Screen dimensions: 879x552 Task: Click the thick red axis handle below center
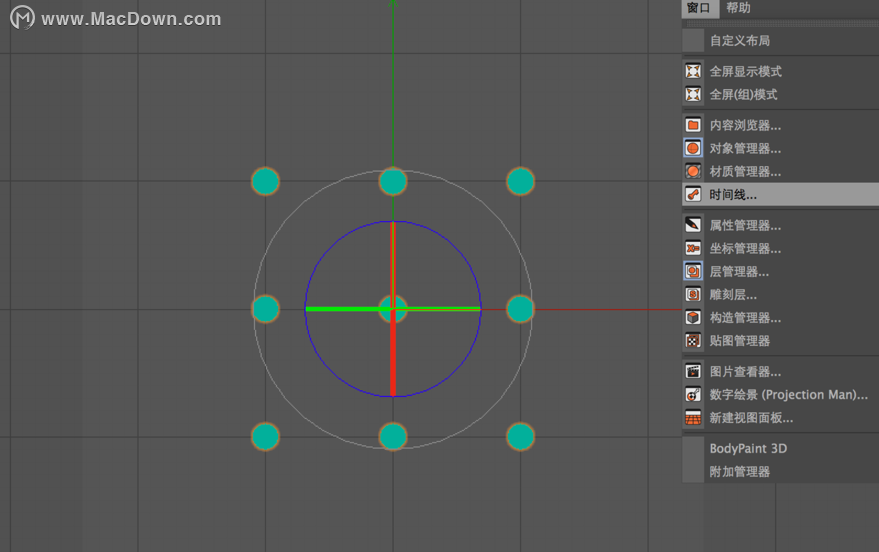coord(393,354)
